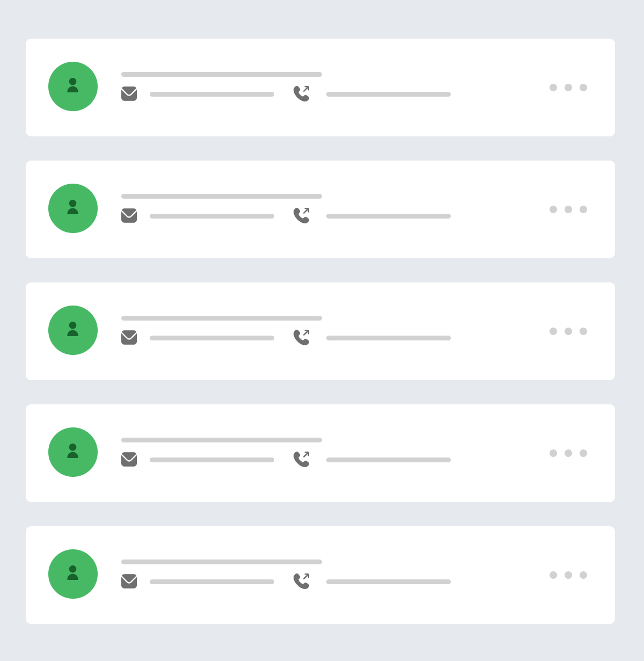
Task: Click the phone call icon in second card
Action: click(x=301, y=215)
